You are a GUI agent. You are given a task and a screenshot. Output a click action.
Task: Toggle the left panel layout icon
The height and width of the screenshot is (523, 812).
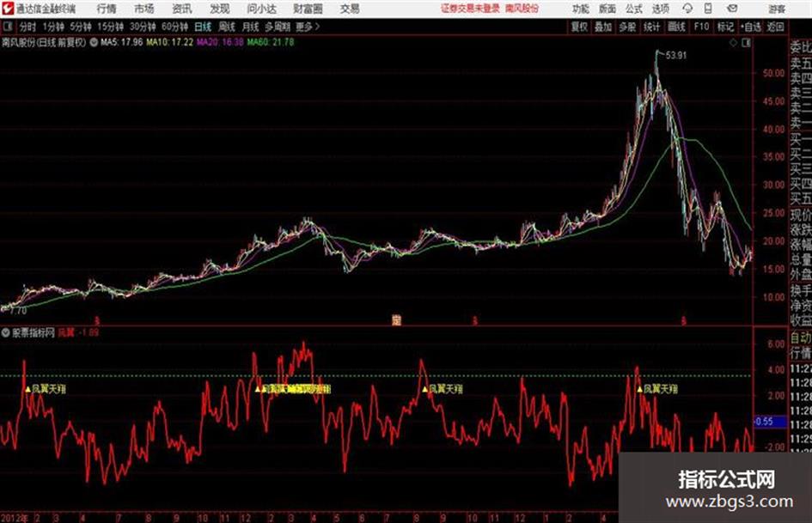(x=8, y=27)
